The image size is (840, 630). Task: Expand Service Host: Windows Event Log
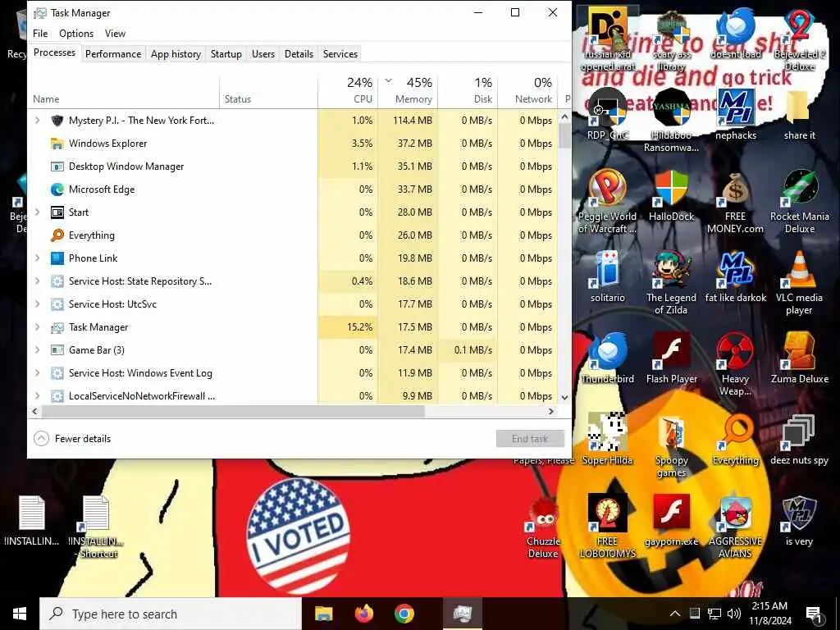pos(37,373)
